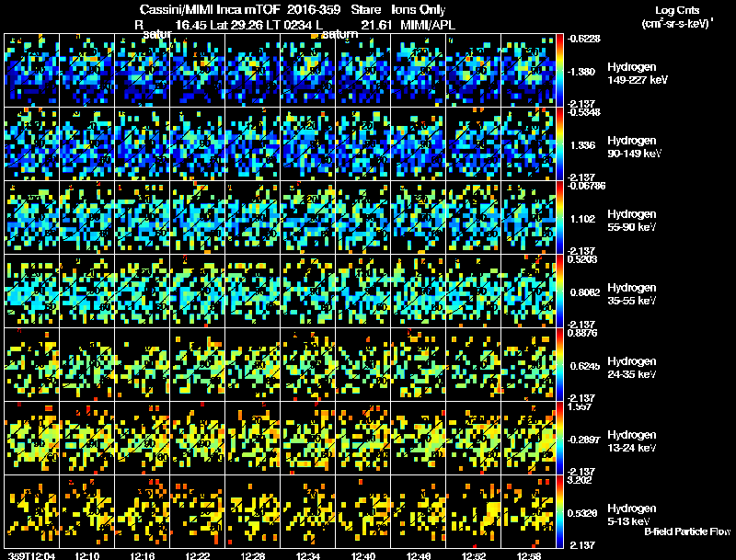Open the 55-90 keV image at 12:46
The image size is (736, 560).
click(x=419, y=218)
